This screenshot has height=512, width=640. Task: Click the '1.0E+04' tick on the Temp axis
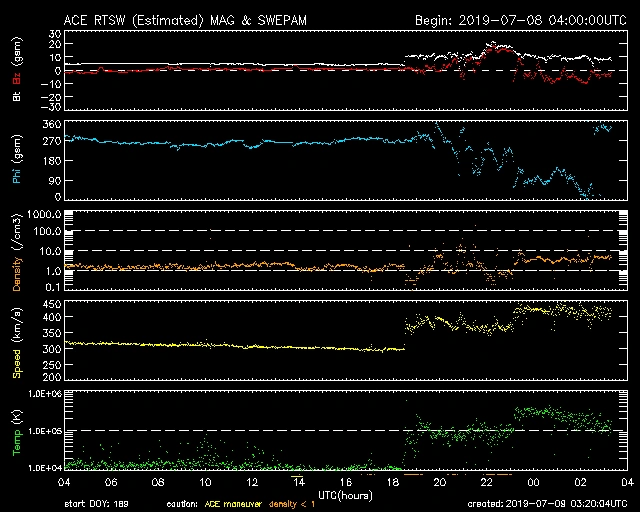coord(44,468)
